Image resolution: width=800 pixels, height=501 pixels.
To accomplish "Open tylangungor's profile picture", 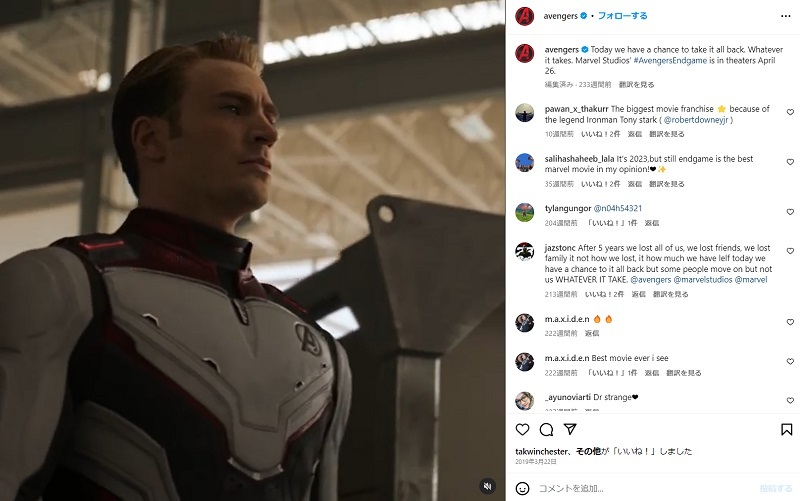I will [524, 212].
